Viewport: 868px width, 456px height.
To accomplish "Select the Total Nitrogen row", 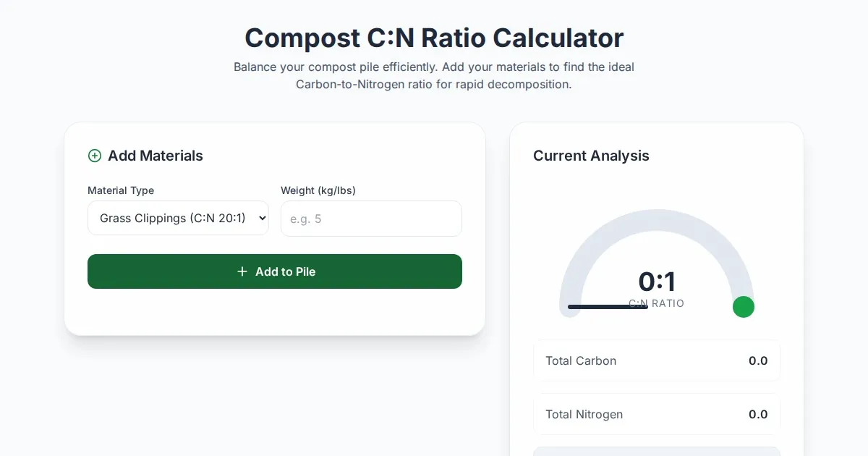I will pos(657,414).
